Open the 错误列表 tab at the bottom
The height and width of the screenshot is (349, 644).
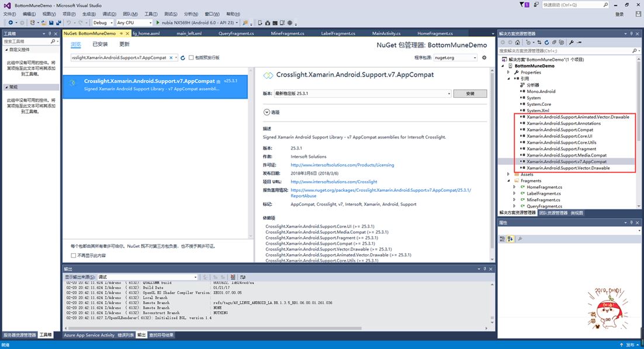(126, 335)
